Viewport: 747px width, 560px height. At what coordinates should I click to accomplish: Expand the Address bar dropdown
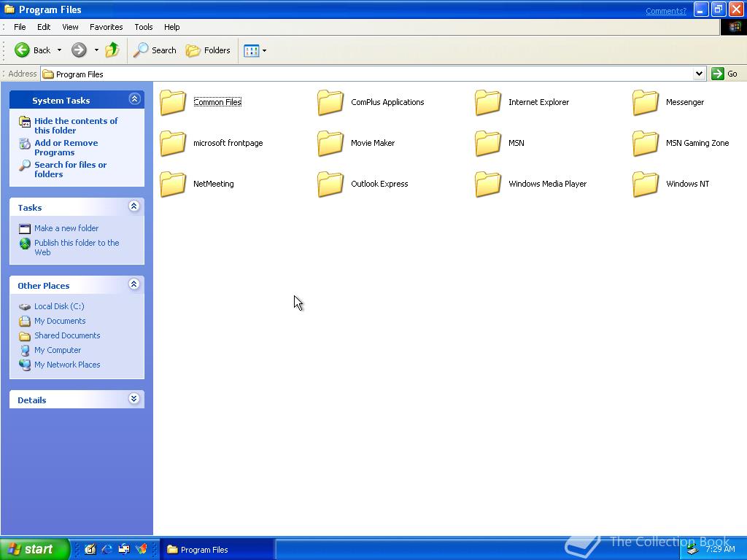[699, 74]
